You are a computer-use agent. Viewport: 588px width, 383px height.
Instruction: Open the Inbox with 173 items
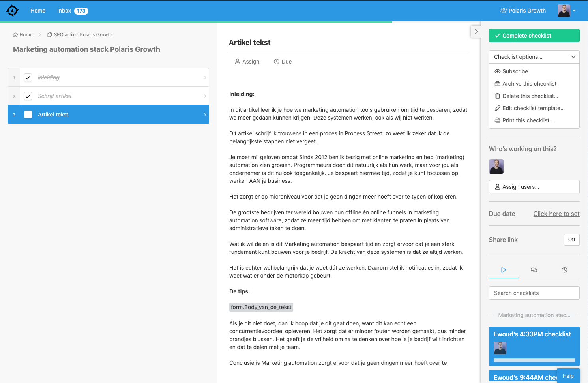pos(73,11)
